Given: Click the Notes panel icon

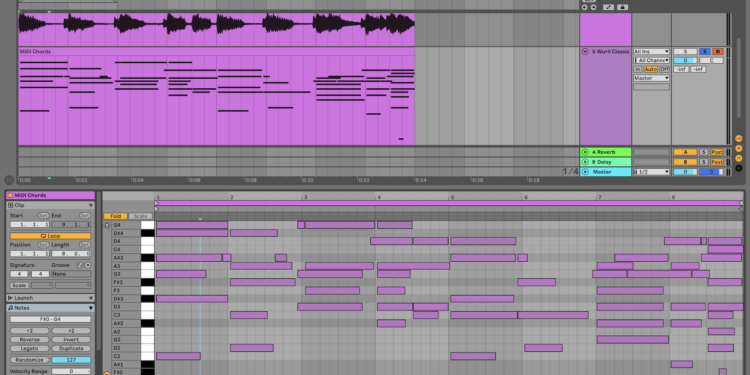Looking at the screenshot, I should 11,308.
